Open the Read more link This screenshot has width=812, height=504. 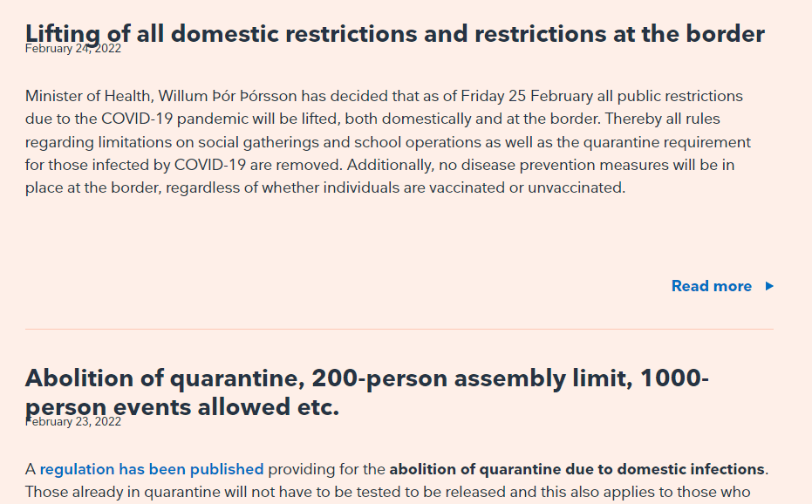coord(711,286)
